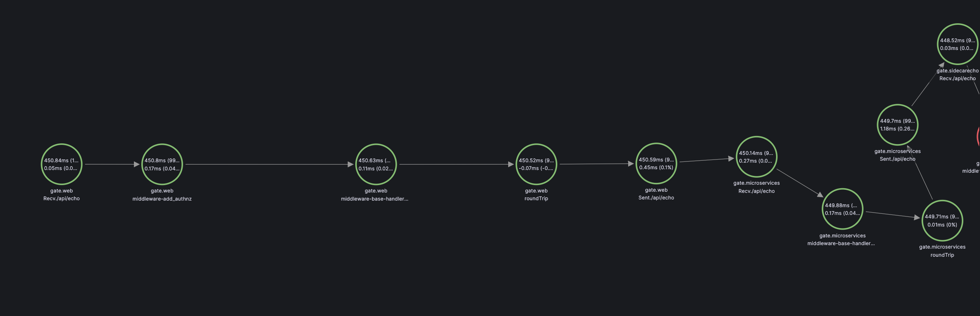The image size is (980, 316).
Task: Click the gate.microservices Sent./api/echo node circle
Action: [897, 125]
